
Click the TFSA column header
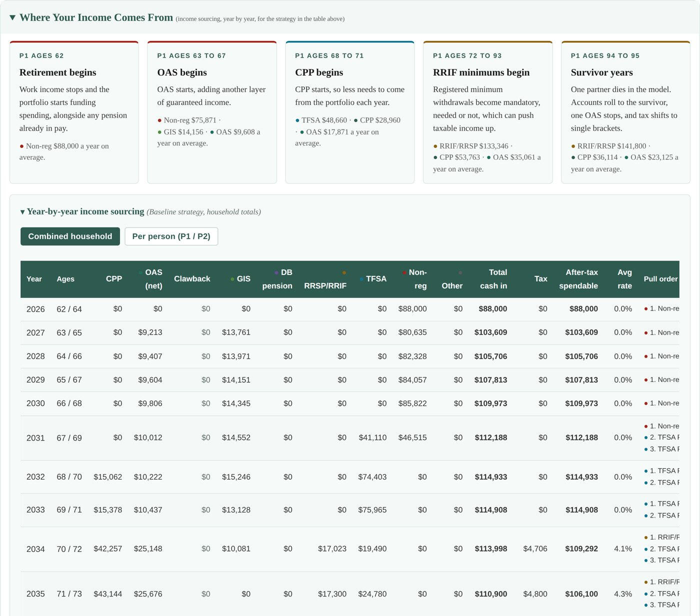(x=373, y=279)
